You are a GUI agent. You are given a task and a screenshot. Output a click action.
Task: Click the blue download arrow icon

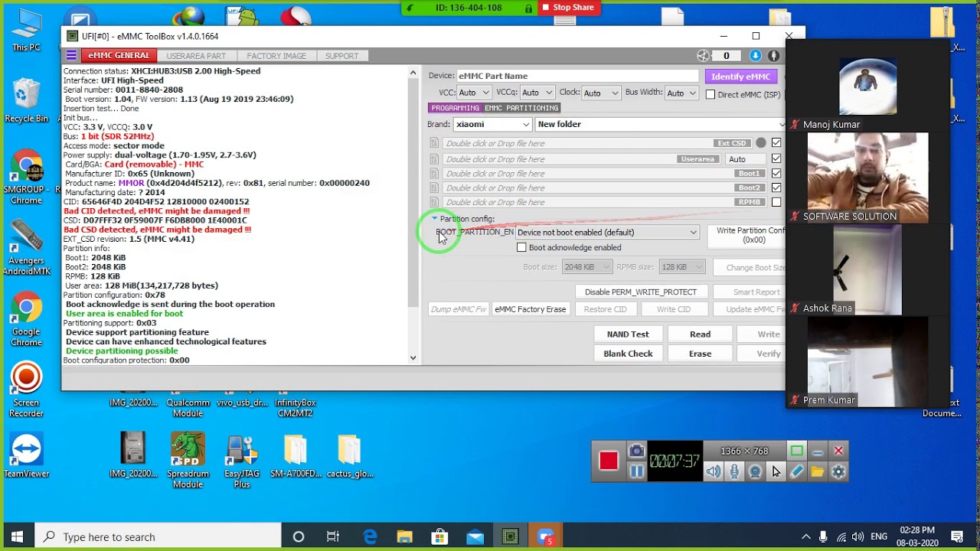(756, 55)
